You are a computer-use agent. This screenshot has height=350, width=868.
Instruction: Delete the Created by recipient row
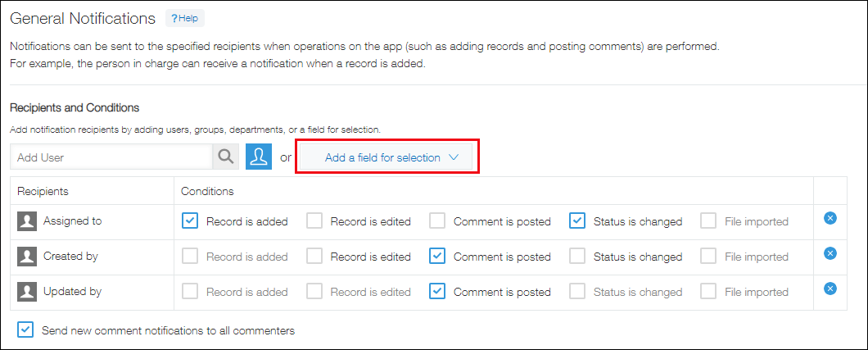click(830, 253)
